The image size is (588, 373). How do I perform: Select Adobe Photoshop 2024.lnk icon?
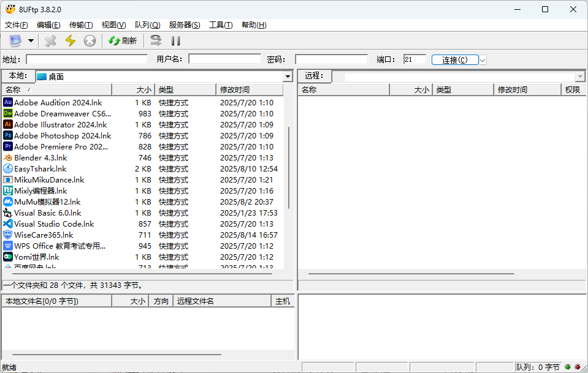(x=8, y=135)
